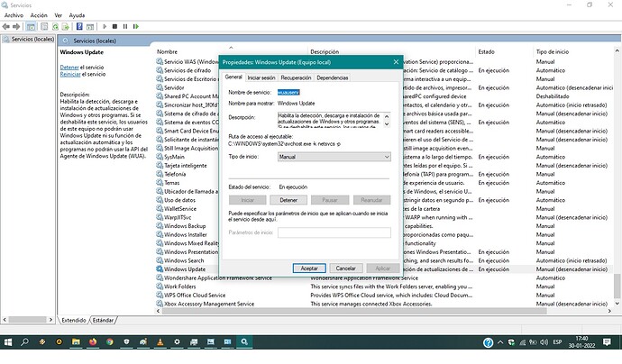
Task: Export the services list from toolbar
Action: pos(66,26)
